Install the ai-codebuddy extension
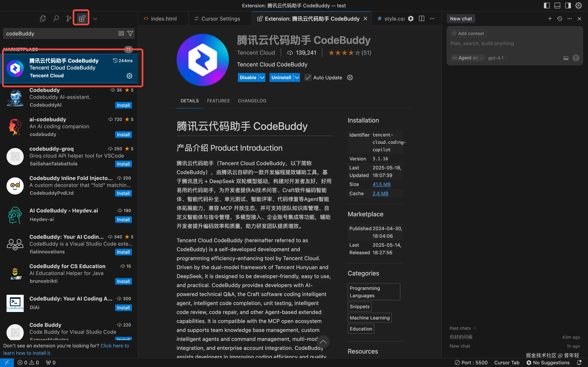Image resolution: width=588 pixels, height=367 pixels. tap(123, 135)
